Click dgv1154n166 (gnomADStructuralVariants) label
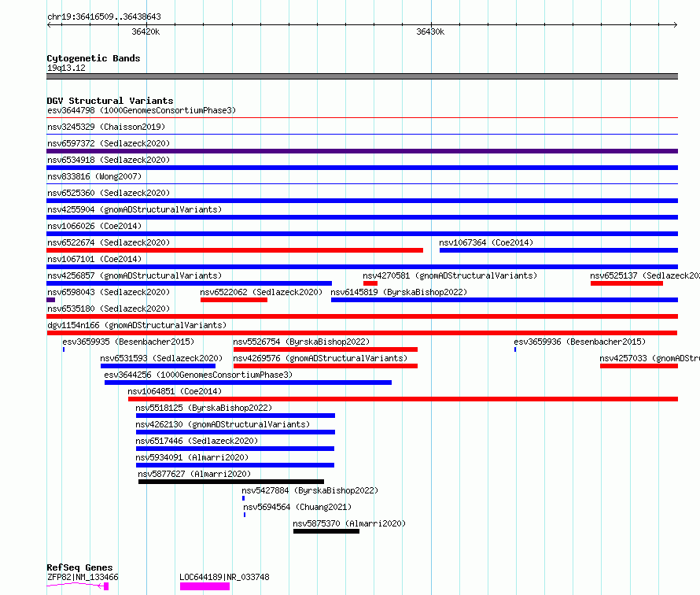Image resolution: width=700 pixels, height=595 pixels. coord(137,325)
